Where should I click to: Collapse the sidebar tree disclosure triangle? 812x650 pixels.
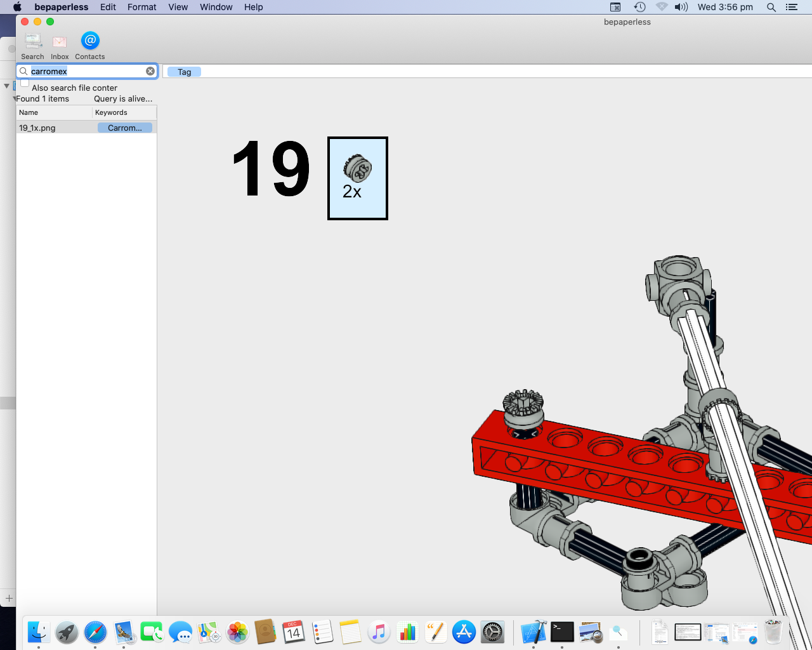coord(6,86)
